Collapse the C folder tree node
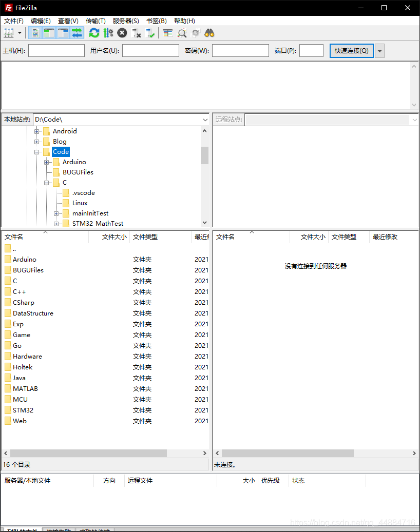 click(x=47, y=183)
